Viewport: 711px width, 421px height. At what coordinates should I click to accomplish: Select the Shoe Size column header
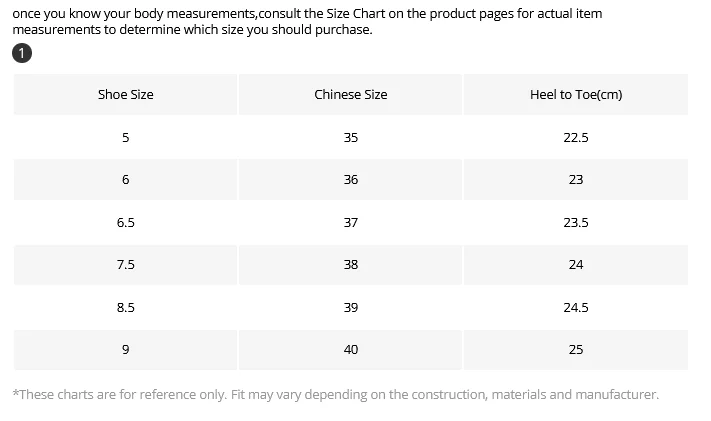coord(126,94)
